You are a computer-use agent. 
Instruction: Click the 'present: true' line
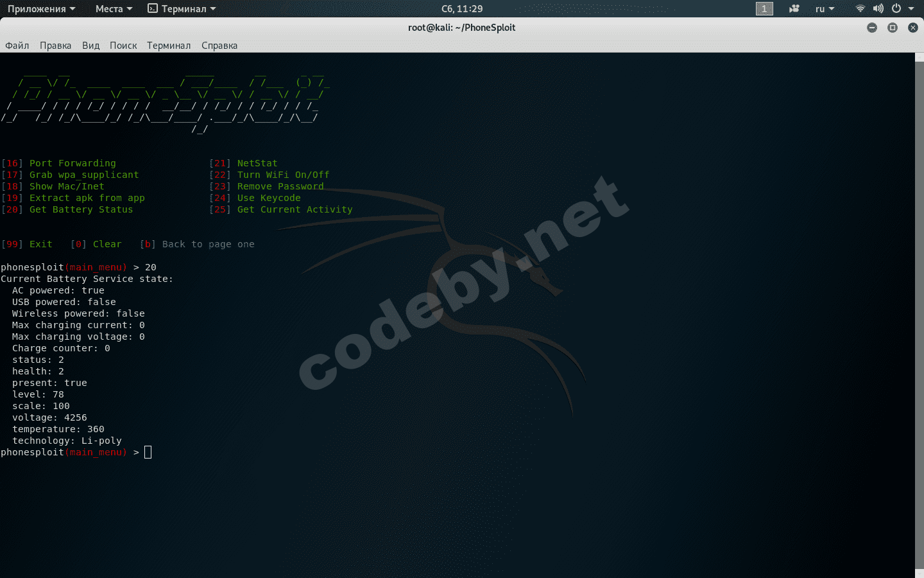pyautogui.click(x=49, y=383)
